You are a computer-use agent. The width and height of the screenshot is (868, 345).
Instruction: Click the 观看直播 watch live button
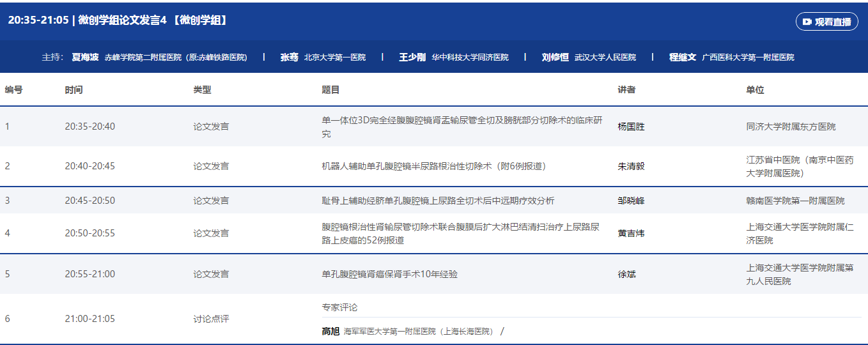826,22
